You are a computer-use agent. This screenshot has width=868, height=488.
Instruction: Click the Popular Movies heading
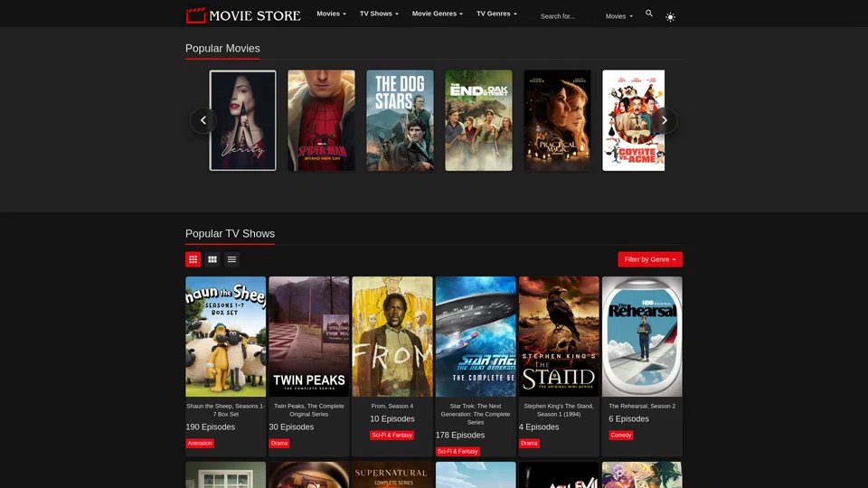[222, 48]
